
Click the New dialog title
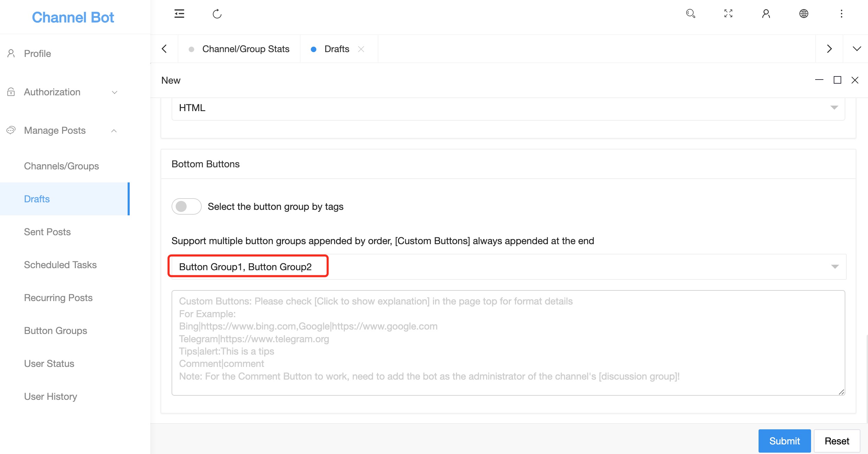pos(171,80)
